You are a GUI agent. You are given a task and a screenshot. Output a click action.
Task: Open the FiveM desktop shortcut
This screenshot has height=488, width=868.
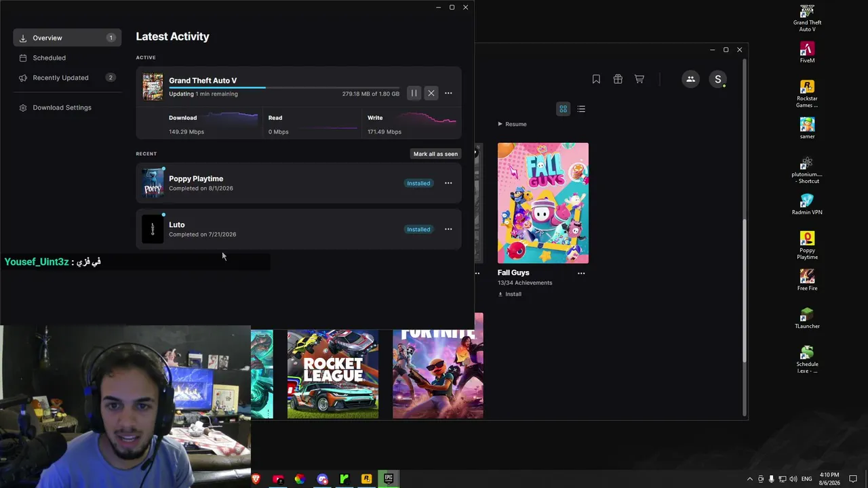click(807, 53)
